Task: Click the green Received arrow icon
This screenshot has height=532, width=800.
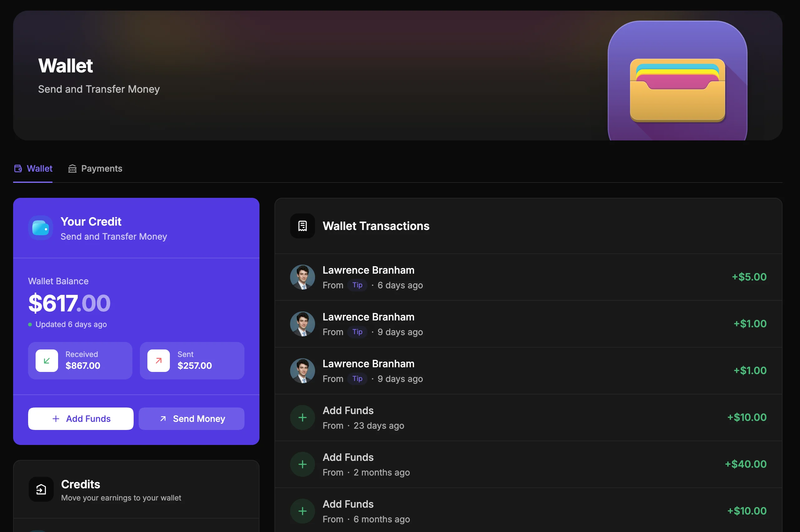Action: (x=47, y=361)
